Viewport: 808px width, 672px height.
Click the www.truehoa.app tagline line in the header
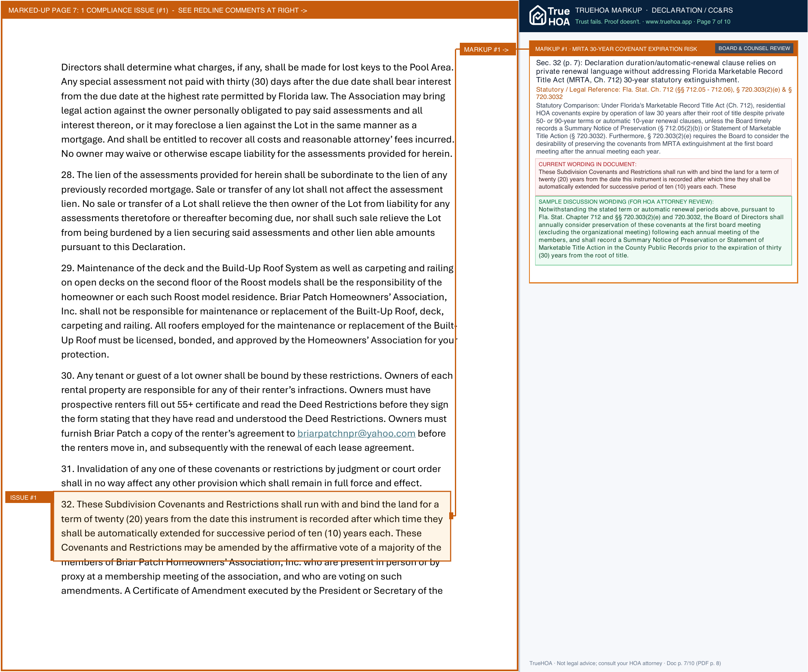coord(652,22)
